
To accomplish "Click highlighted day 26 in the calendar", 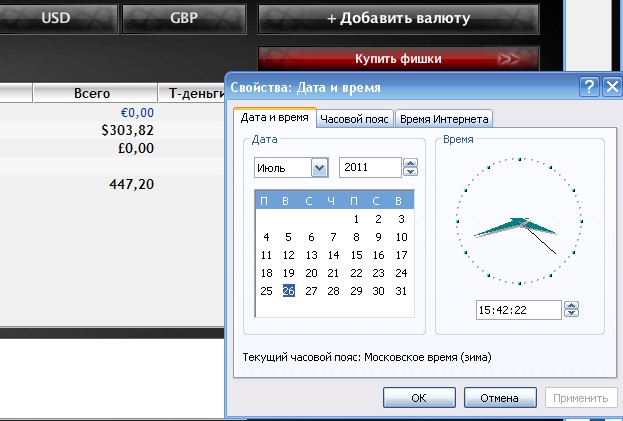I will pyautogui.click(x=288, y=291).
